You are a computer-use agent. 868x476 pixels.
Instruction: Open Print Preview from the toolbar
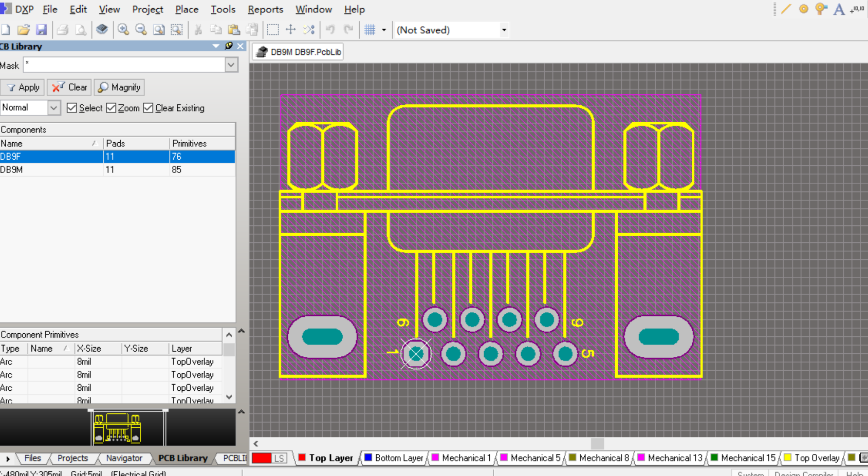81,30
